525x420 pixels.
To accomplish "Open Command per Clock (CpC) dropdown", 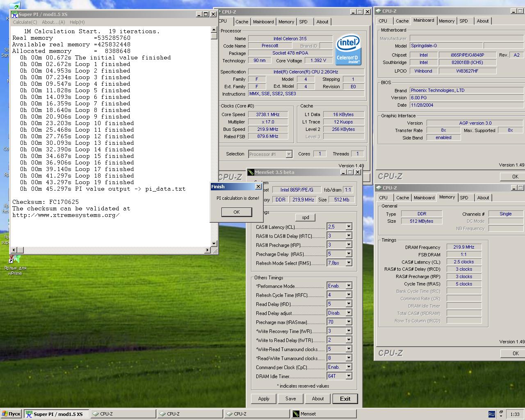I will [x=349, y=367].
